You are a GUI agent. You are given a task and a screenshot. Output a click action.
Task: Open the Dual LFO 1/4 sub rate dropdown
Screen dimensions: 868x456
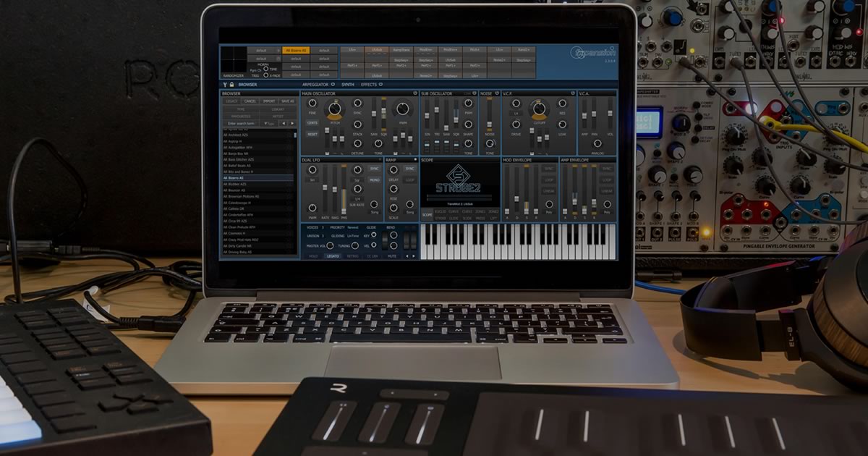(357, 198)
